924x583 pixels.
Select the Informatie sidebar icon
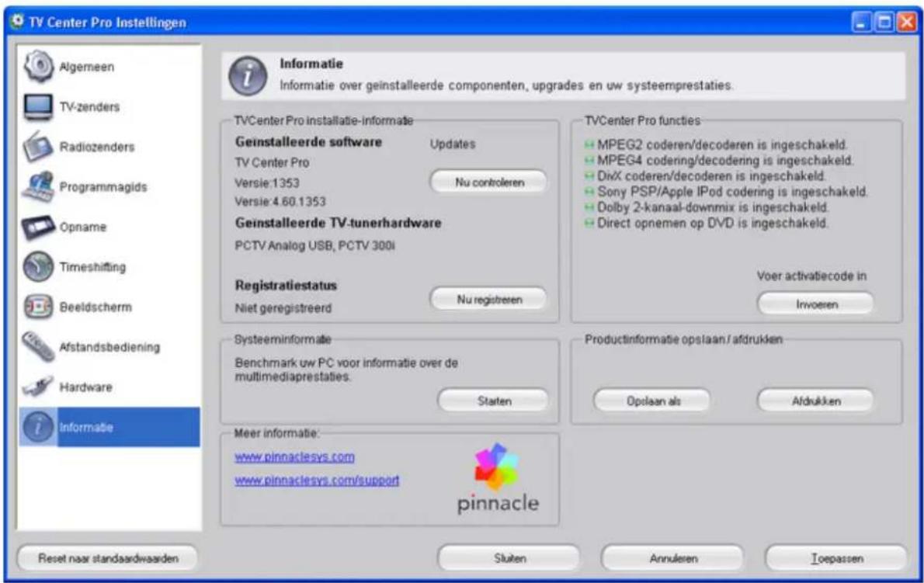pos(38,427)
